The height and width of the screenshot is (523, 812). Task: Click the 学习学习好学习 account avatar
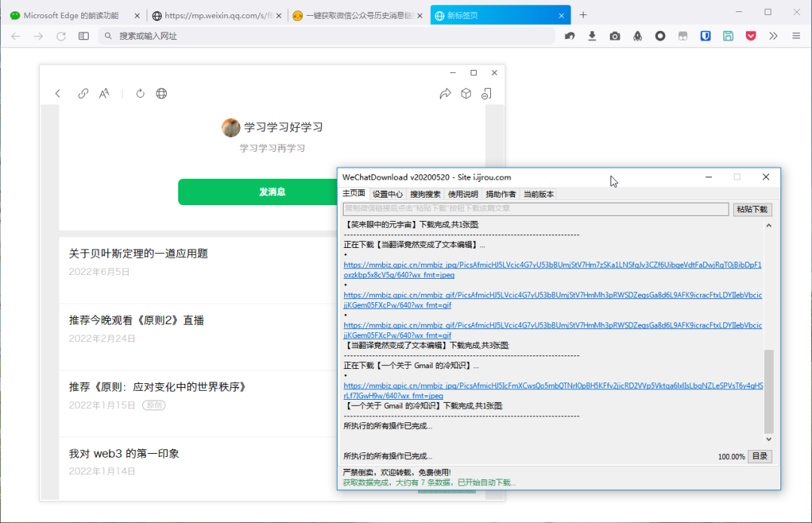231,128
